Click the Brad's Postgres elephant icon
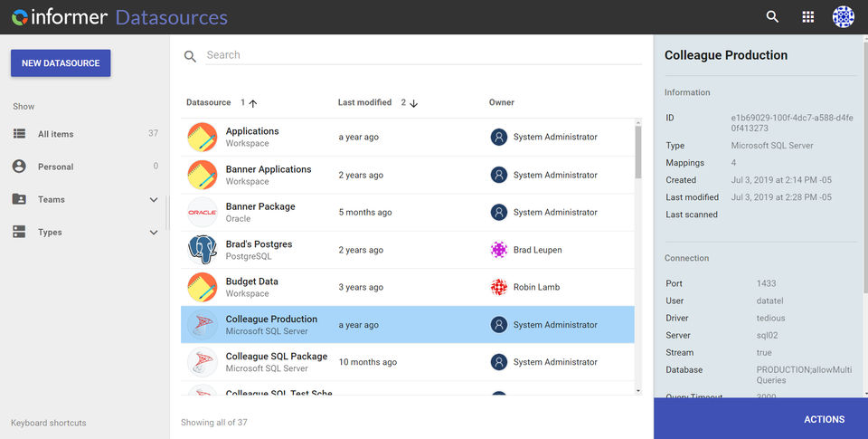868x439 pixels. coord(203,250)
